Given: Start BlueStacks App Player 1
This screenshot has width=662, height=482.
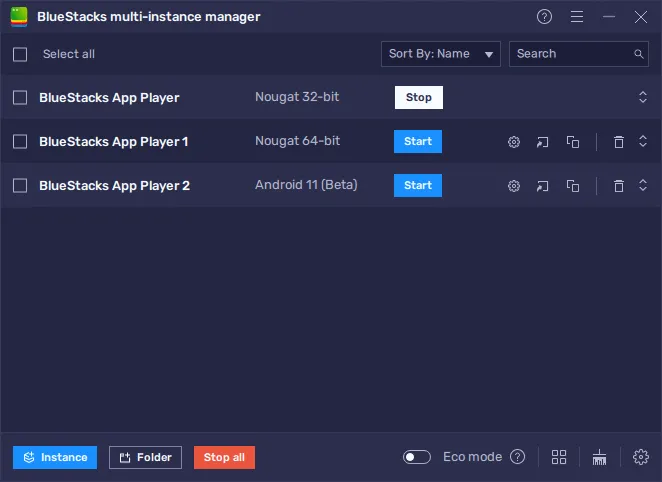Looking at the screenshot, I should pos(418,142).
